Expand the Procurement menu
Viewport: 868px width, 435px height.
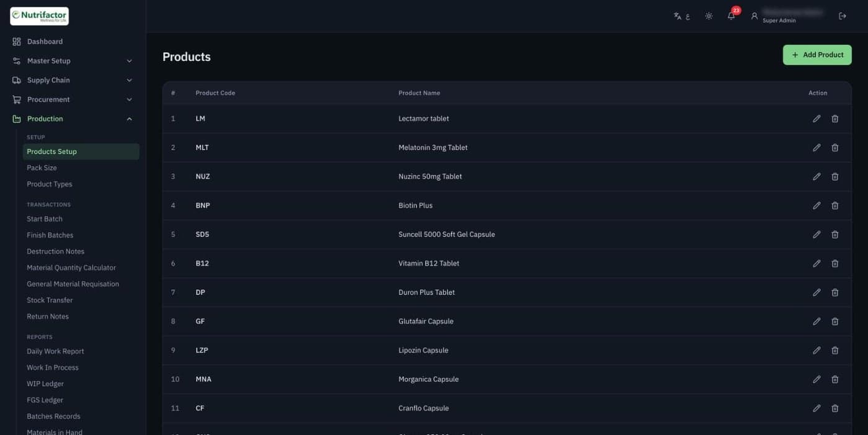(x=73, y=99)
